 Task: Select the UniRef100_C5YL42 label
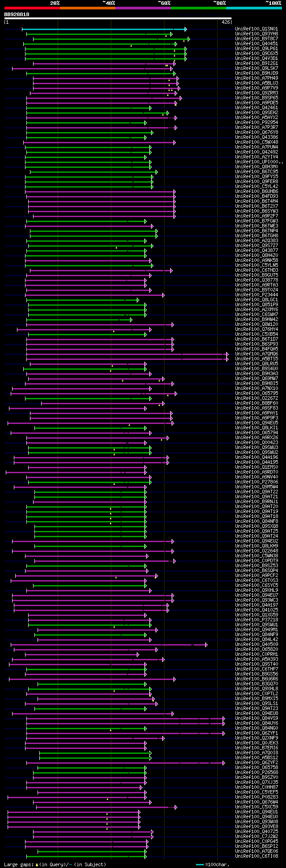(257, 187)
